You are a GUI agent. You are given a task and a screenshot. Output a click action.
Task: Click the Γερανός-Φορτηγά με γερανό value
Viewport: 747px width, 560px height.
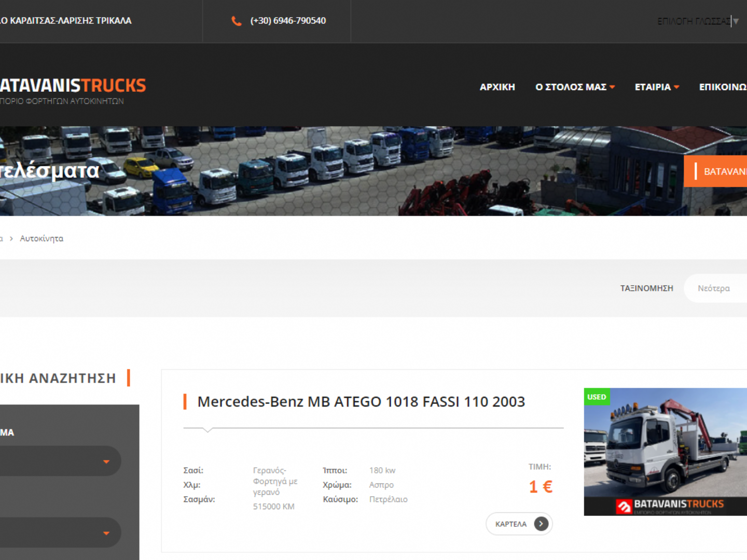click(275, 481)
